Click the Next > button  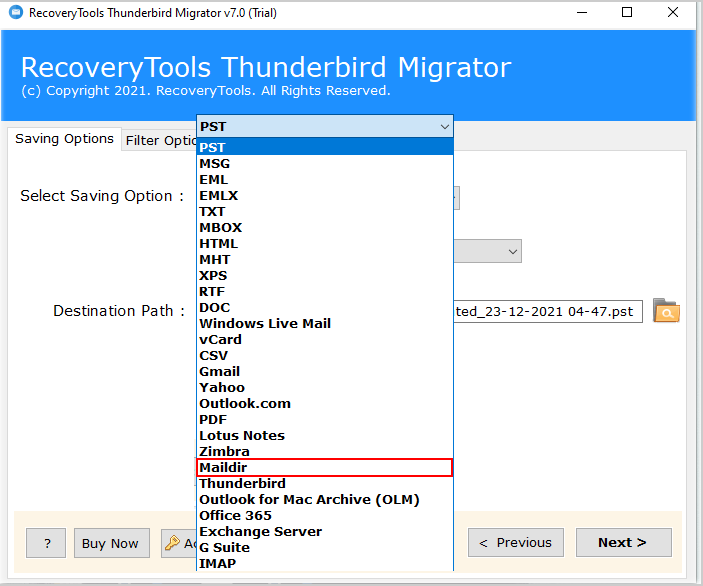tap(624, 543)
